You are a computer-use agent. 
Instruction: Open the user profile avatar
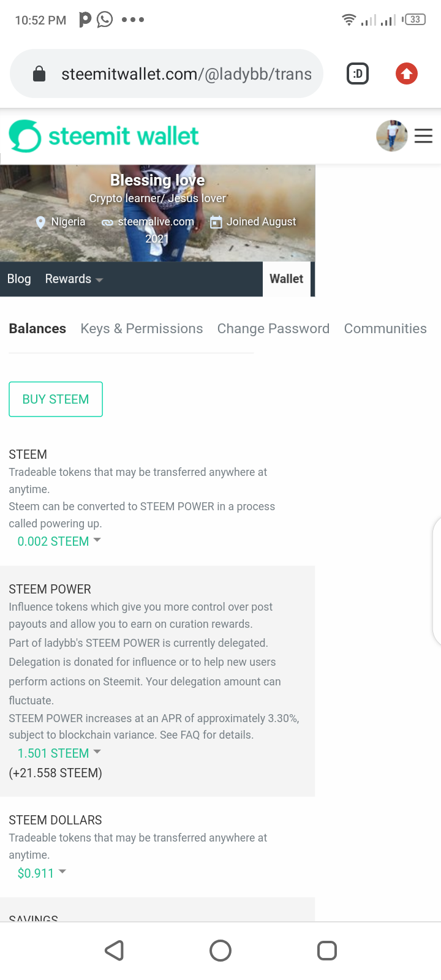point(391,136)
